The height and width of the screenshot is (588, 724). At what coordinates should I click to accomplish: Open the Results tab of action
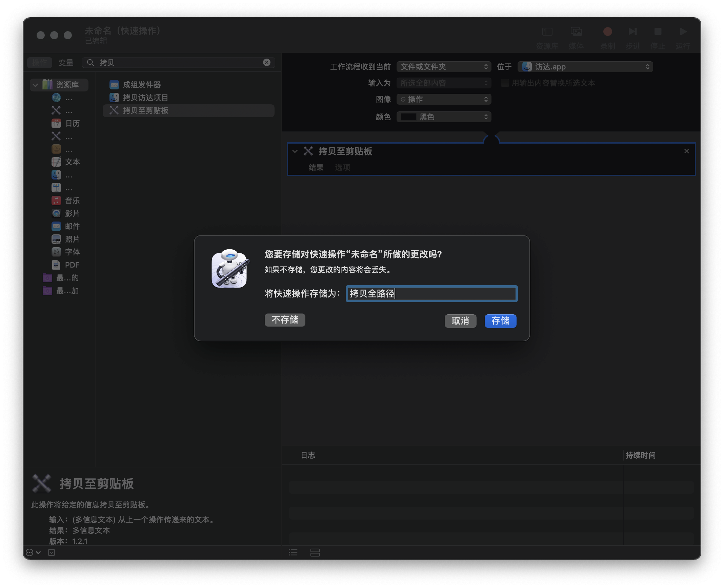click(x=316, y=167)
